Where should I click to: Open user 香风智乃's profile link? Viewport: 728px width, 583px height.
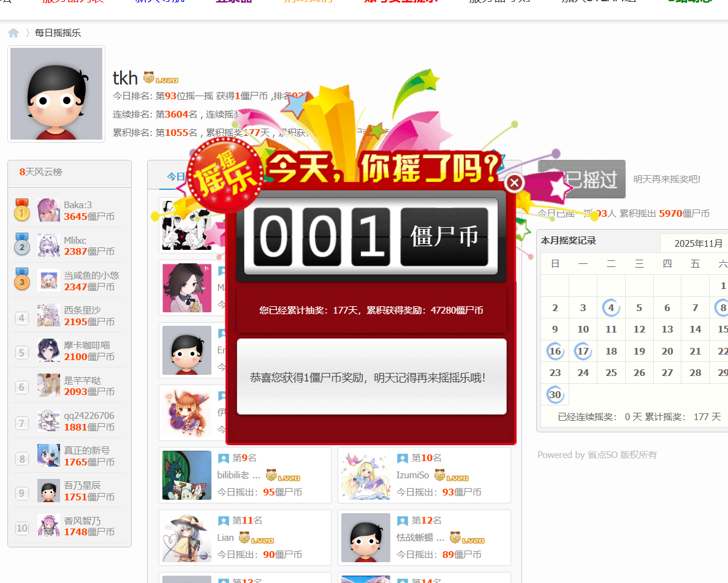tap(83, 521)
